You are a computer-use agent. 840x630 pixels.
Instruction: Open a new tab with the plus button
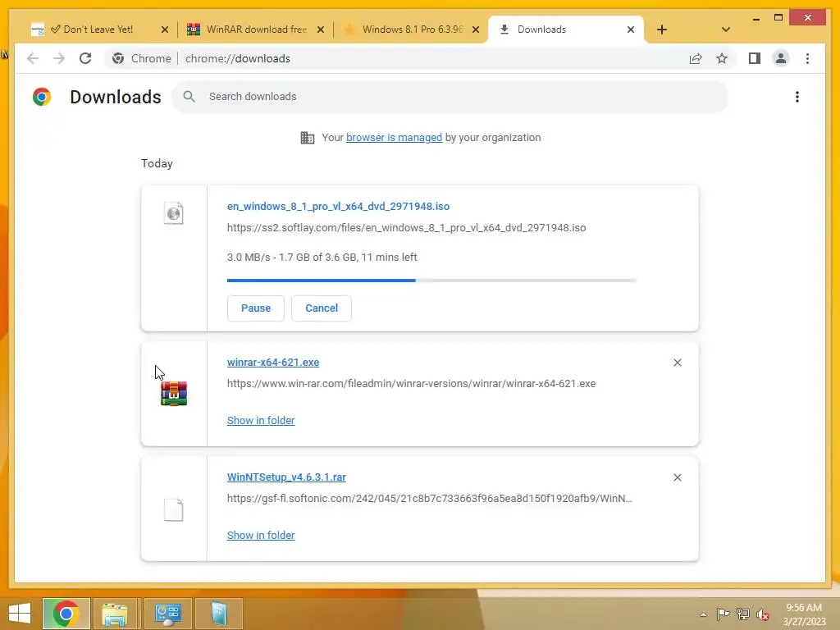662,30
